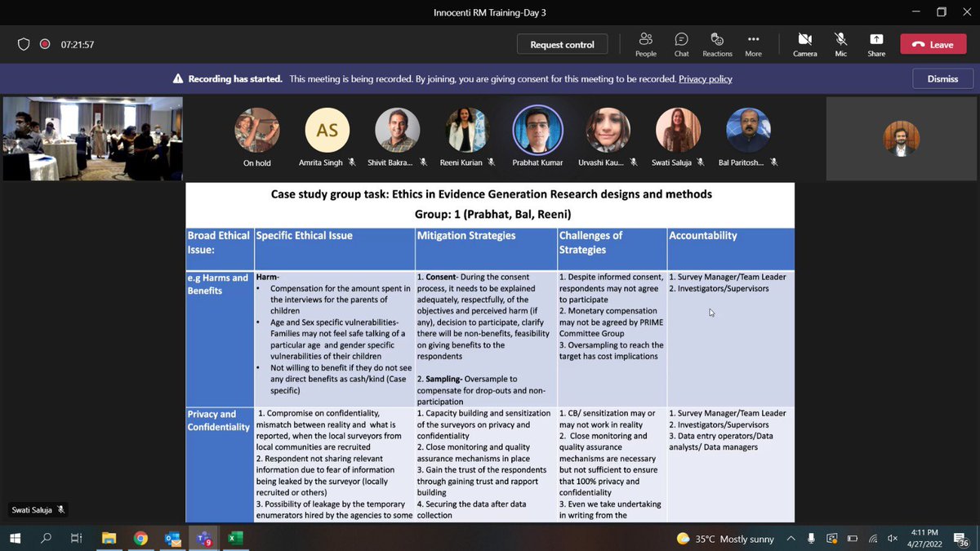Screen dimensions: 980x551
Task: Click the microphone icon in the system tray
Action: (810, 539)
